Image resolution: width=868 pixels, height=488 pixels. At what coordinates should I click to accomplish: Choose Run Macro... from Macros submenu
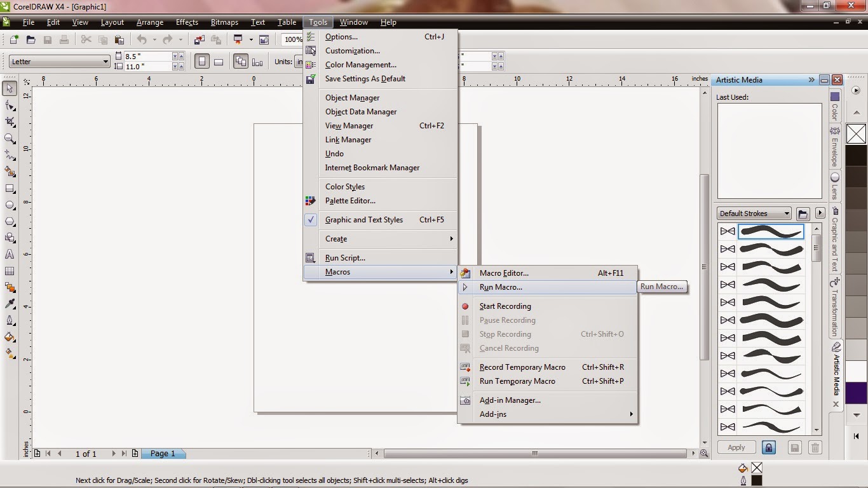(x=548, y=287)
